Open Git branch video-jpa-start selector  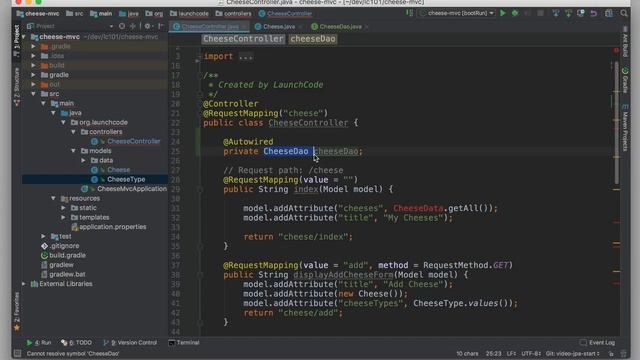tap(572, 354)
